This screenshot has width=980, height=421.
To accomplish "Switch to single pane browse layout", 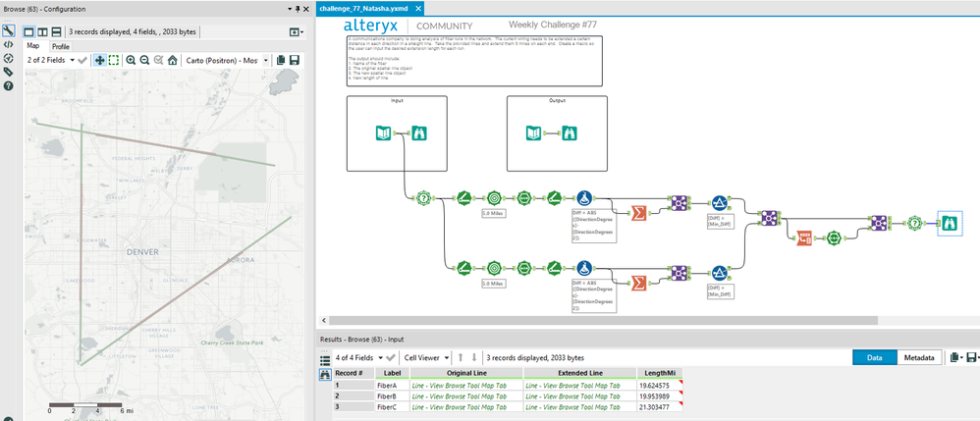I will click(28, 31).
